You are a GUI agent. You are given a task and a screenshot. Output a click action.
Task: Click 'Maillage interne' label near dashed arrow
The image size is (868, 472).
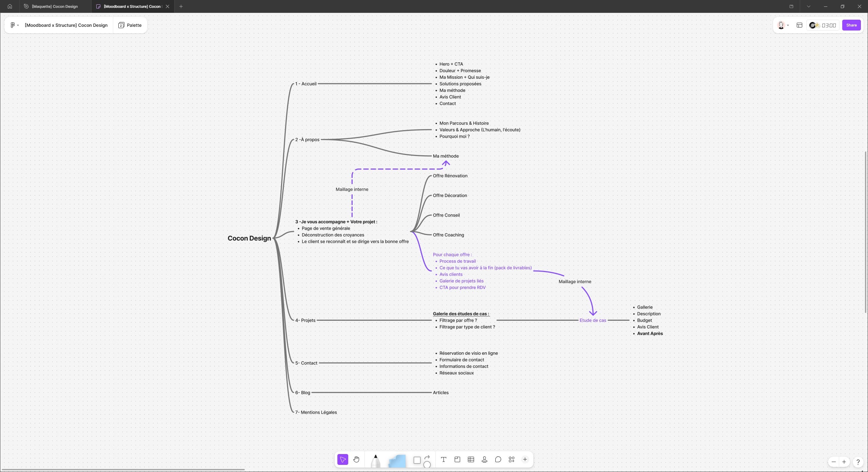pos(352,189)
